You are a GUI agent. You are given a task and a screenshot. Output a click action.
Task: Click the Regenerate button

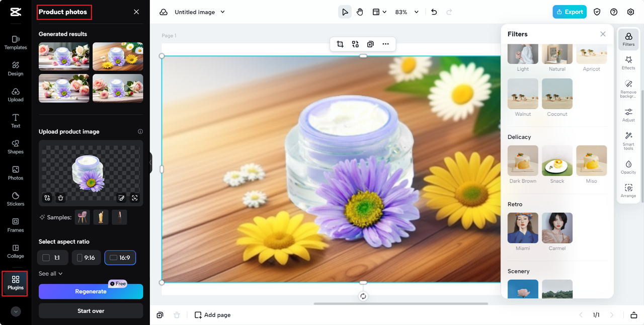91,291
